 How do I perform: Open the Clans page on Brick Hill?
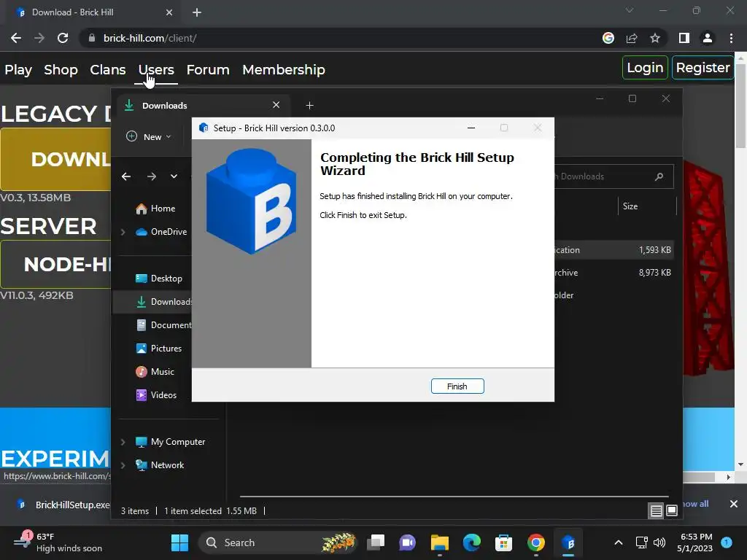click(x=108, y=69)
